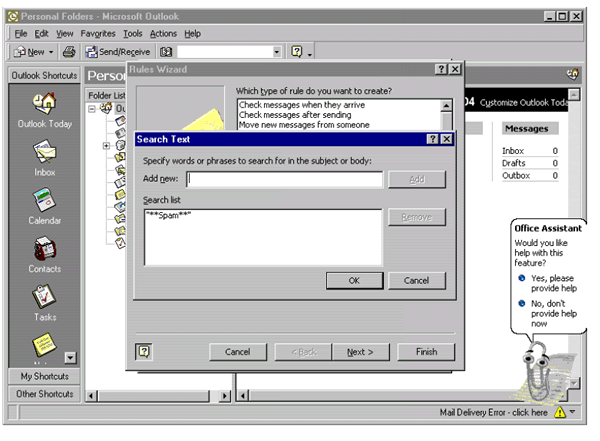Open the Edit menu

(41, 34)
